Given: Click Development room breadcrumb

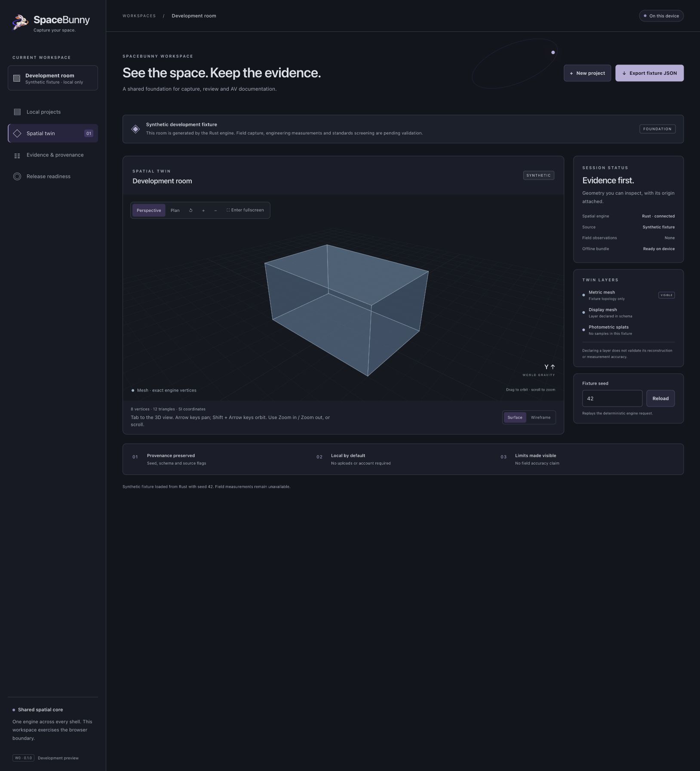Looking at the screenshot, I should coord(194,16).
